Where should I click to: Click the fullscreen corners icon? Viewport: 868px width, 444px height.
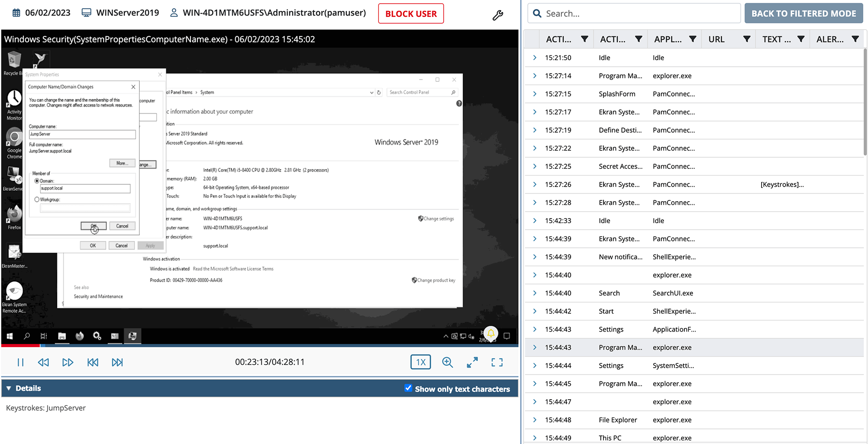point(497,362)
